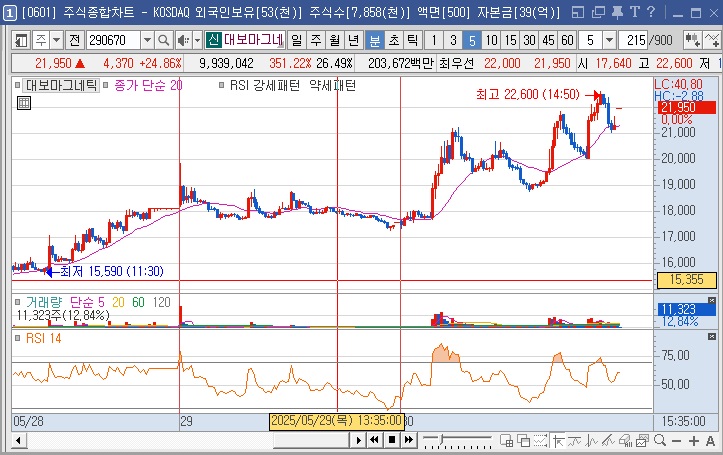Click the trend line chart icon in bottom toolbar
The height and width of the screenshot is (455, 723).
click(x=575, y=441)
